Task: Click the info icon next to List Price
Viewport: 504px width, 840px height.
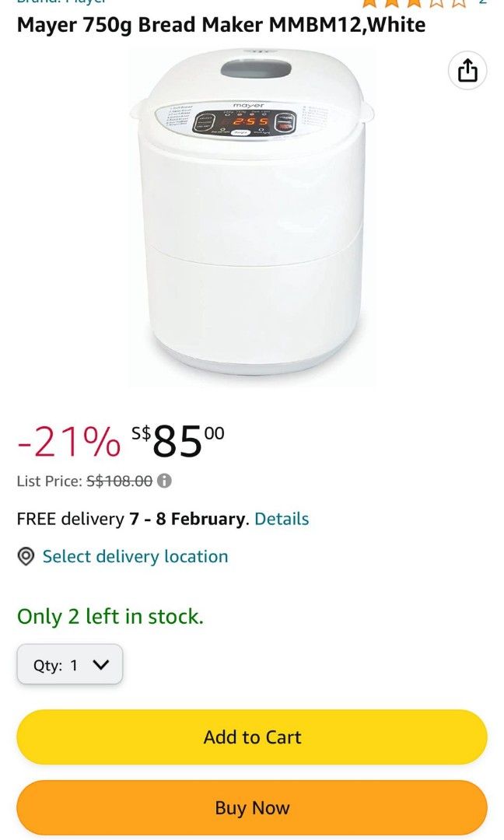Action: (x=164, y=481)
